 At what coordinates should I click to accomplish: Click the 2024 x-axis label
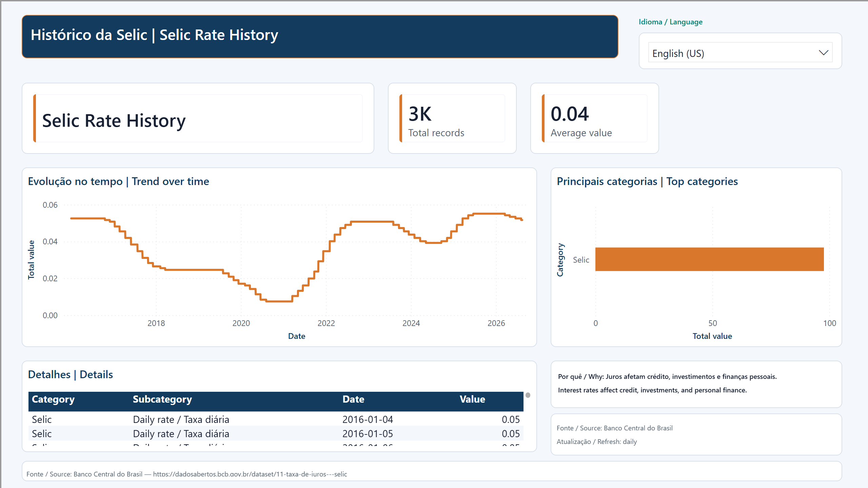(411, 323)
